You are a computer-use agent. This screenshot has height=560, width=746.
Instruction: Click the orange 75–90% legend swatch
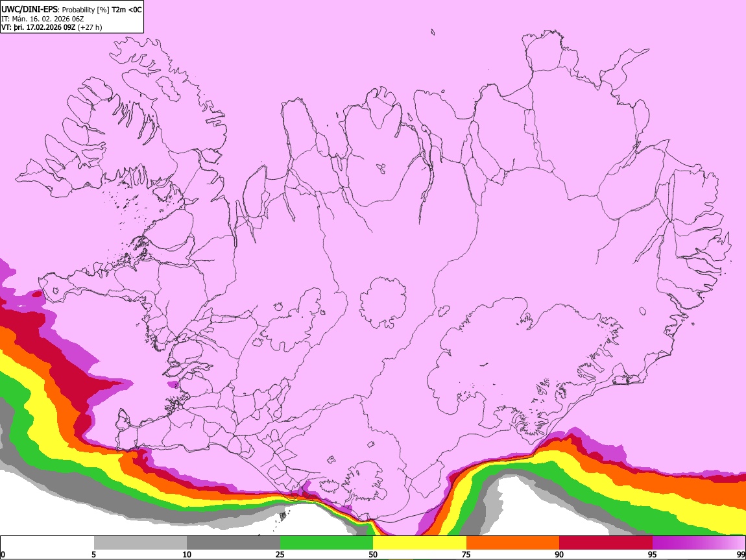pyautogui.click(x=512, y=543)
